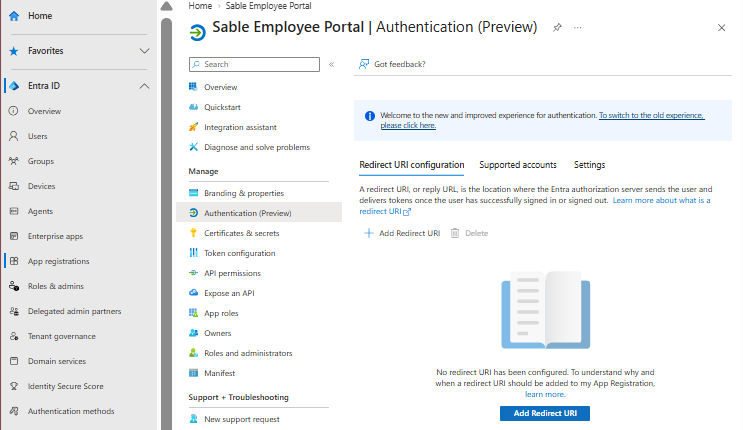Click the info icon in welcome banner
Screen dimensions: 743x430
coord(370,116)
